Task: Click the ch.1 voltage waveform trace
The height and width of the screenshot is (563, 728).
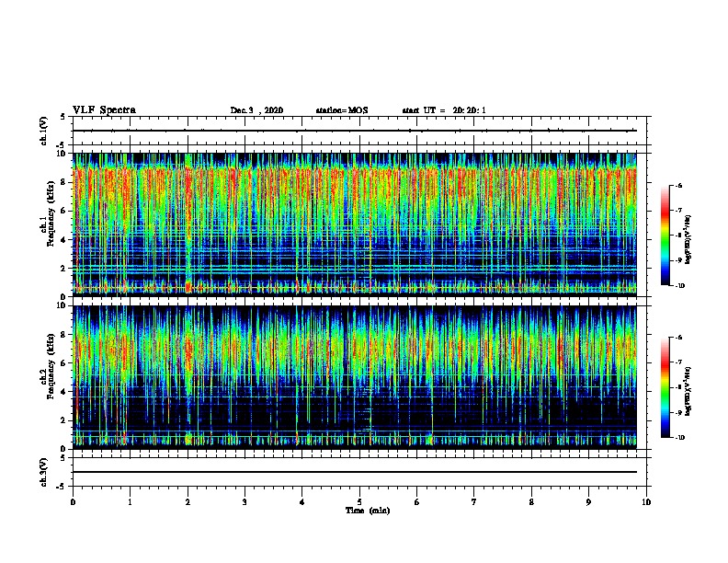Action: 355,131
